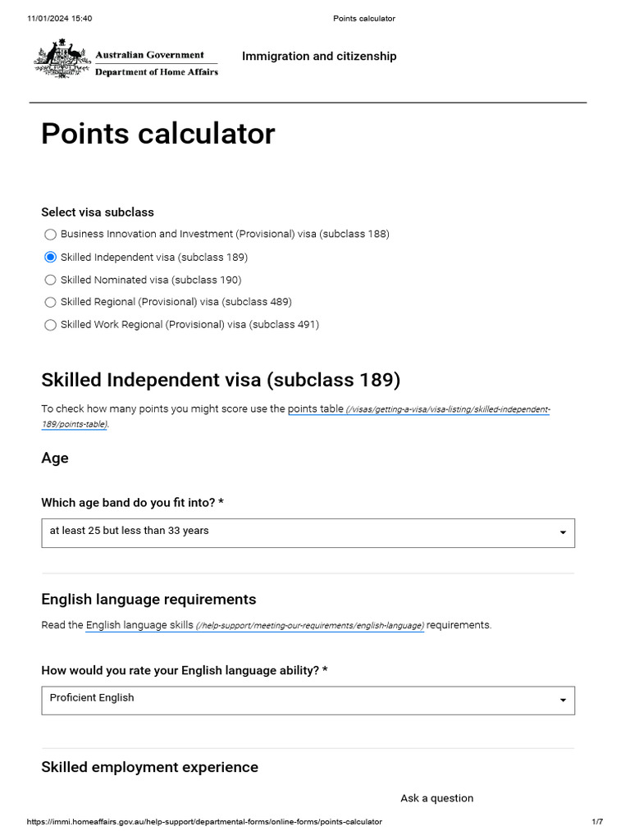Select Business Innovation and Investment visa (subclass 188)
Viewport: 630px width, 840px height.
tap(51, 235)
